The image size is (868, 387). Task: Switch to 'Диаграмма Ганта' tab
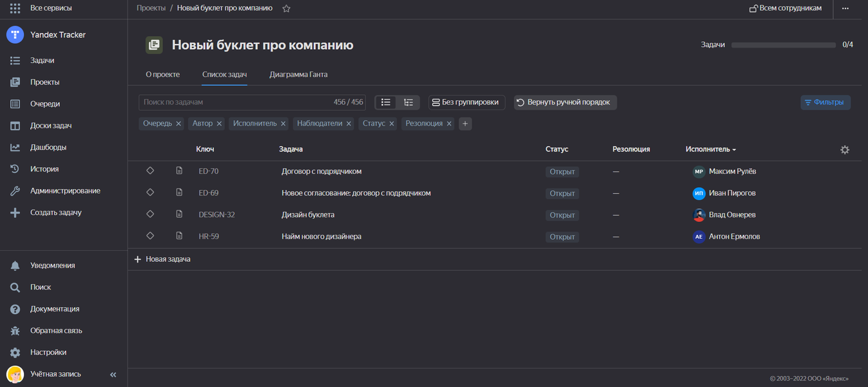pos(298,75)
